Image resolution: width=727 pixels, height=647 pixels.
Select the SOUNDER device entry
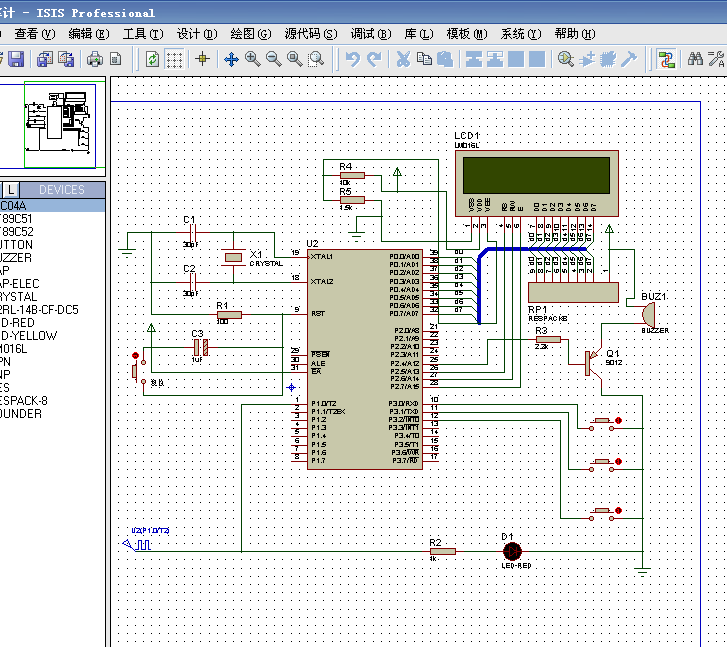pos(52,413)
